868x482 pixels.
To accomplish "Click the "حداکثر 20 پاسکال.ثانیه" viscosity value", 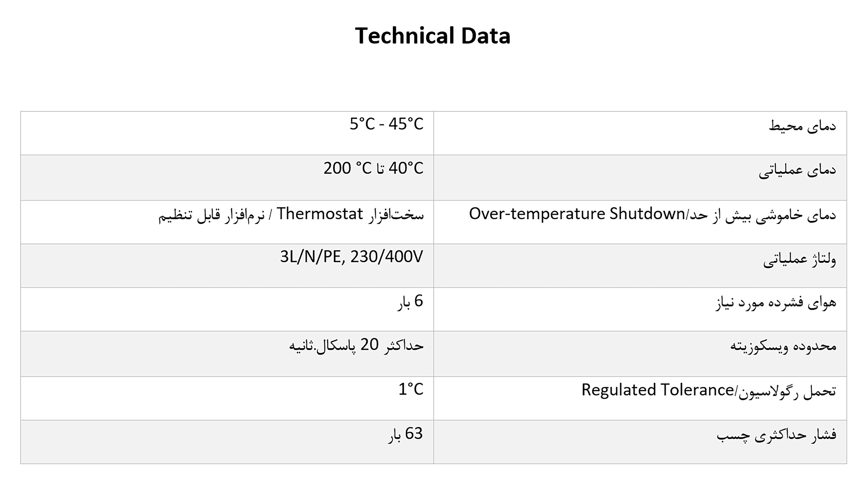I will [x=356, y=345].
